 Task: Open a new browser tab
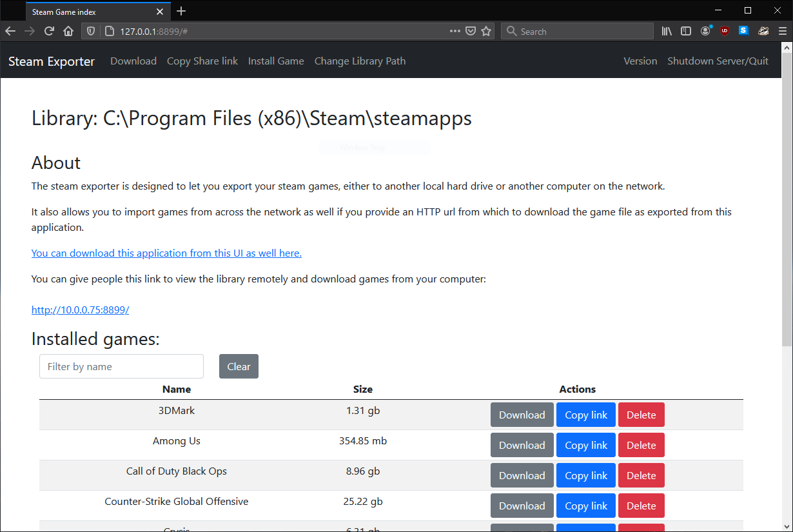pyautogui.click(x=181, y=11)
